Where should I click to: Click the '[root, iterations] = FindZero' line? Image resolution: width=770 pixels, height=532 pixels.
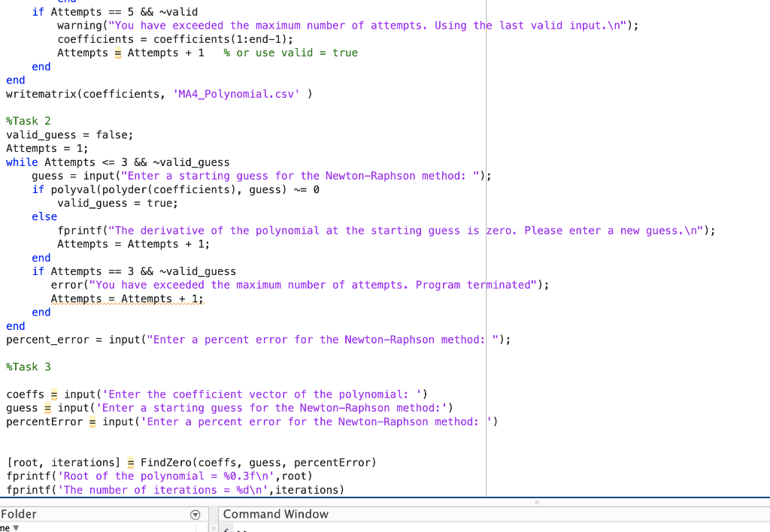point(191,462)
